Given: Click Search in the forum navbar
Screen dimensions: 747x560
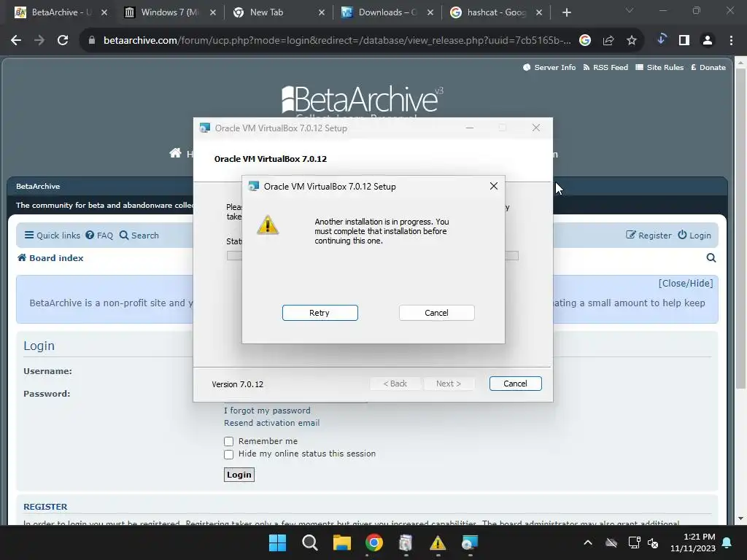Looking at the screenshot, I should click(139, 236).
